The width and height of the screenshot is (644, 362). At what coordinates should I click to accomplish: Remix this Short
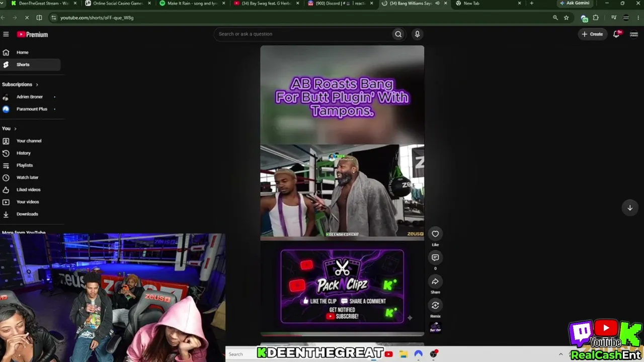pyautogui.click(x=435, y=305)
